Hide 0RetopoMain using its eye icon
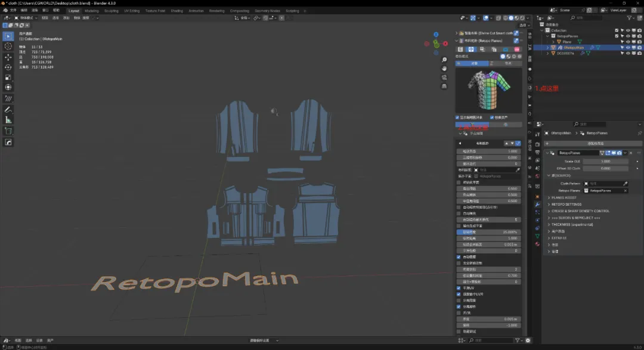 [x=628, y=47]
